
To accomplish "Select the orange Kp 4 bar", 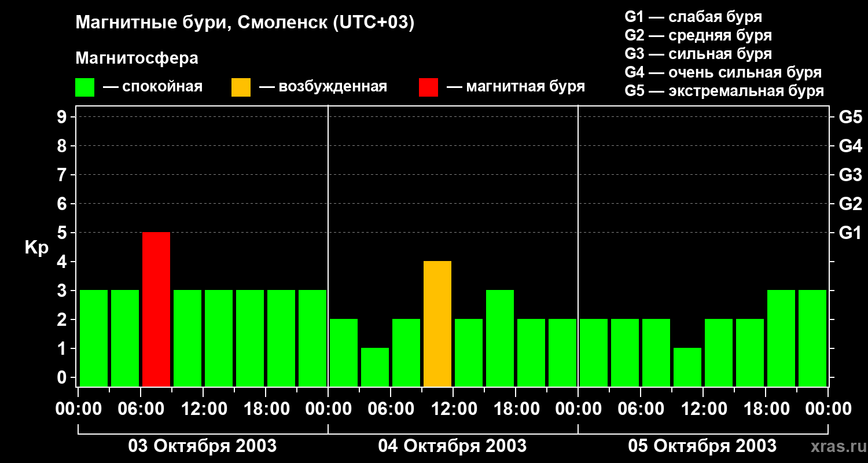I will pyautogui.click(x=437, y=324).
